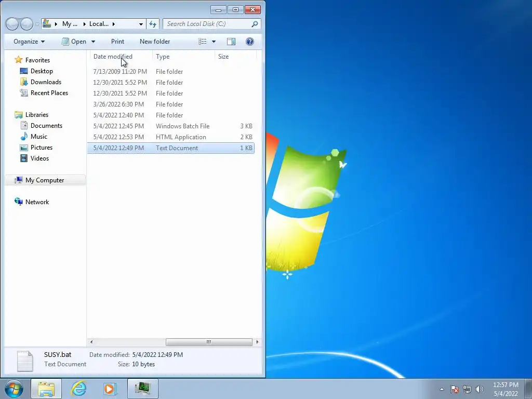The height and width of the screenshot is (399, 532).
Task: Select the HTML Application row
Action: tap(170, 137)
